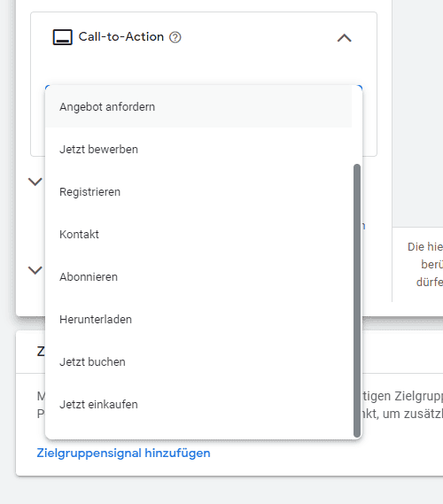This screenshot has height=504, width=443.
Task: Click the 'Call-to-Action' heading text
Action: (121, 37)
